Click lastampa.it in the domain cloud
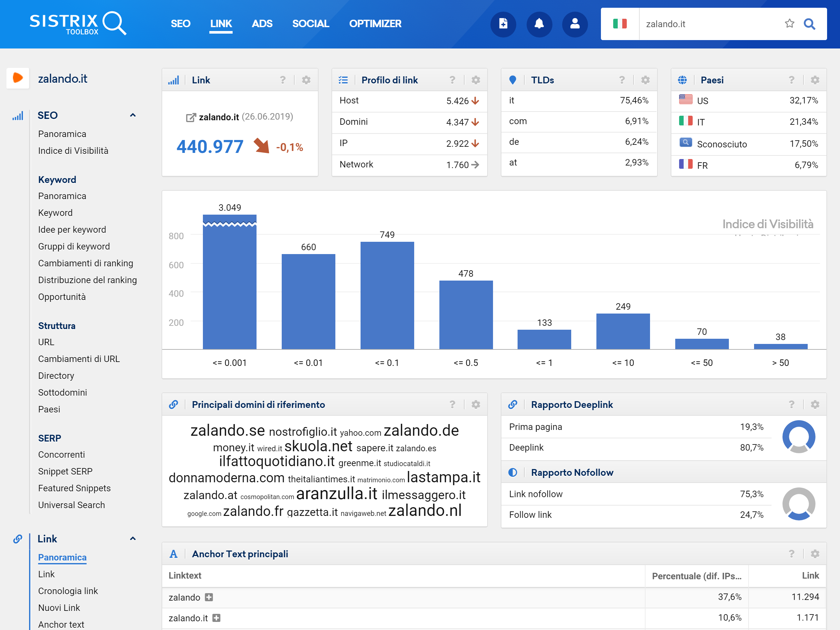 (444, 477)
